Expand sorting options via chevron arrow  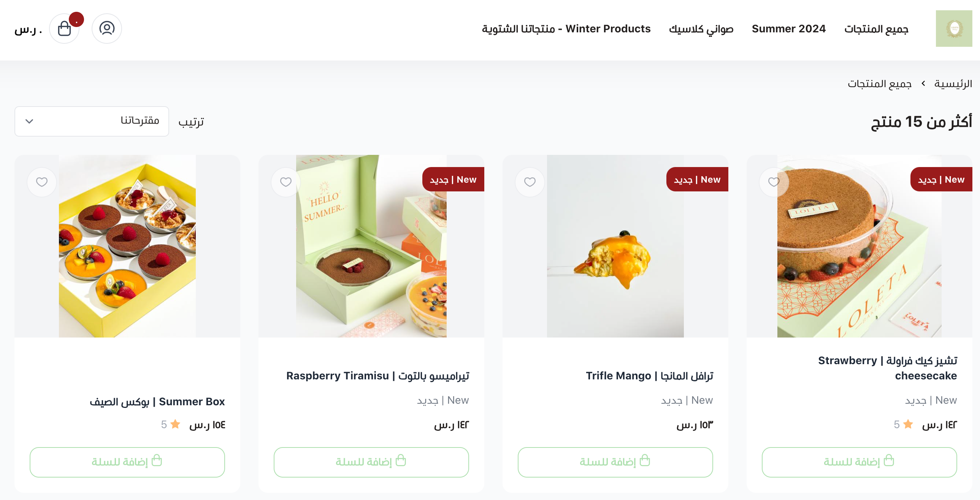click(x=29, y=121)
